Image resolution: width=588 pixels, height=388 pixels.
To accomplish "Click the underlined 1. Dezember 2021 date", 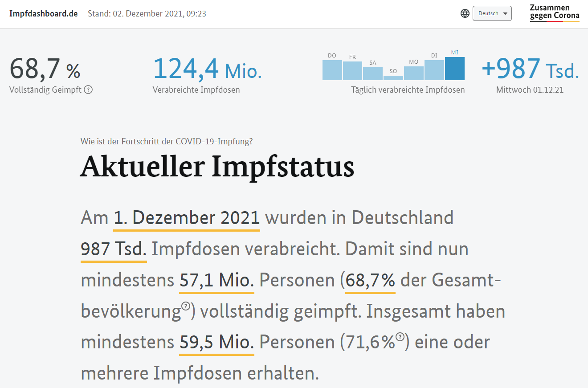I will (x=187, y=218).
